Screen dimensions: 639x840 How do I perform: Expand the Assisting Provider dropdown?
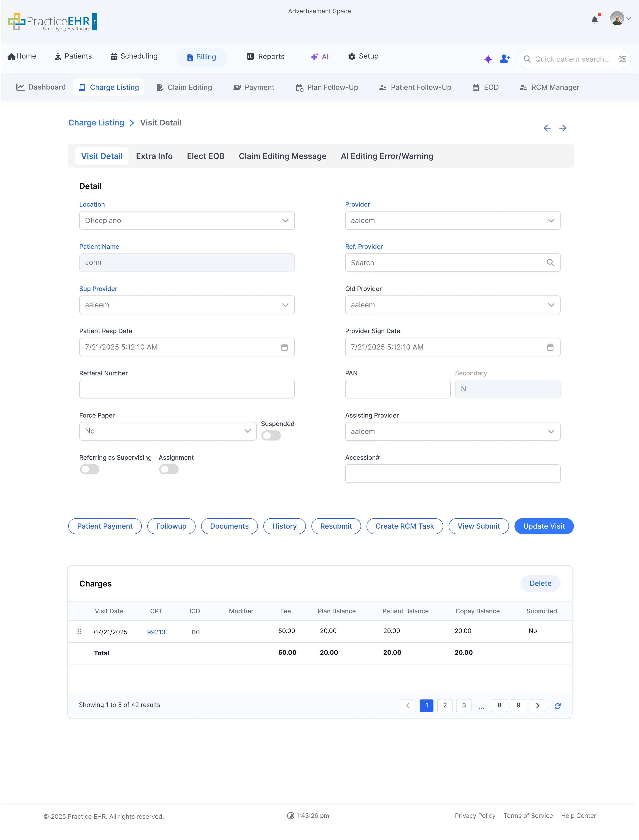(x=452, y=431)
